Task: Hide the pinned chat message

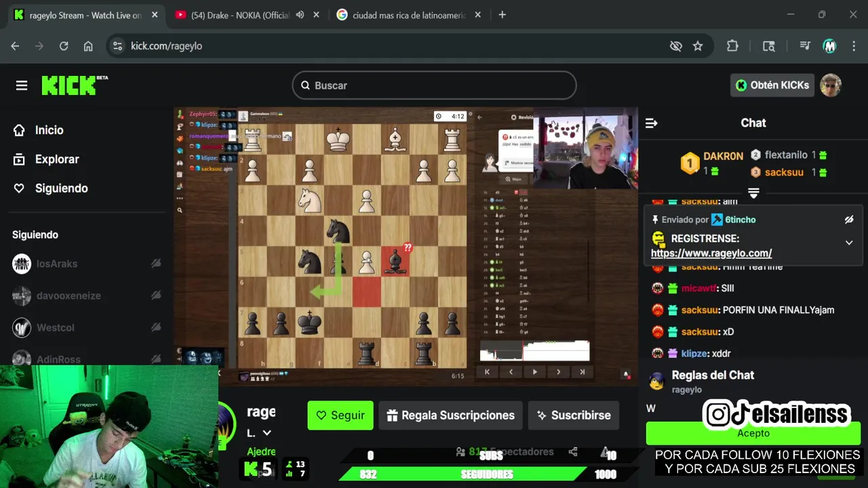Action: tap(849, 220)
